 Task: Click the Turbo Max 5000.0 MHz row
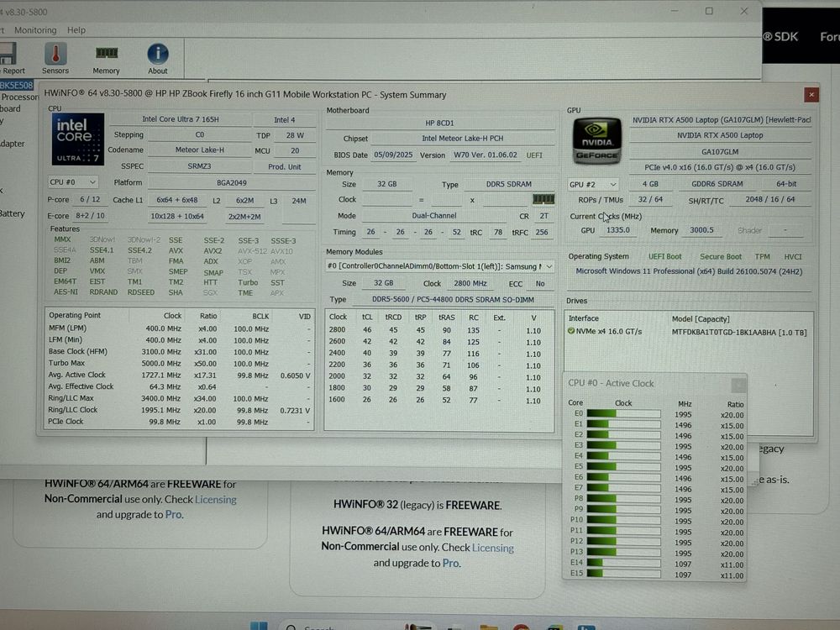(x=180, y=363)
